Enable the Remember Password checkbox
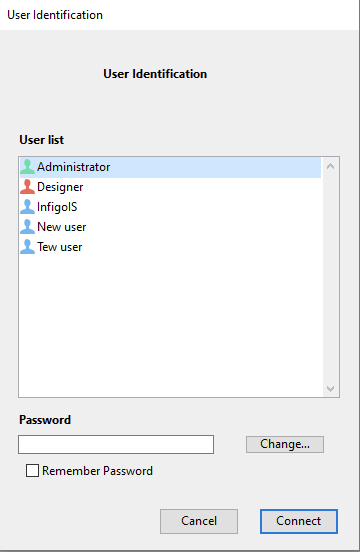The image size is (360, 552). (x=32, y=471)
